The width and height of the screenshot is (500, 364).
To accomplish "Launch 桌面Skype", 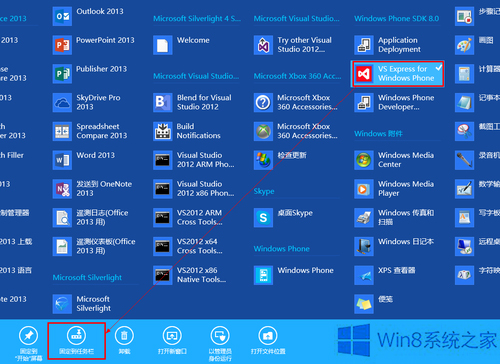I will (x=284, y=217).
